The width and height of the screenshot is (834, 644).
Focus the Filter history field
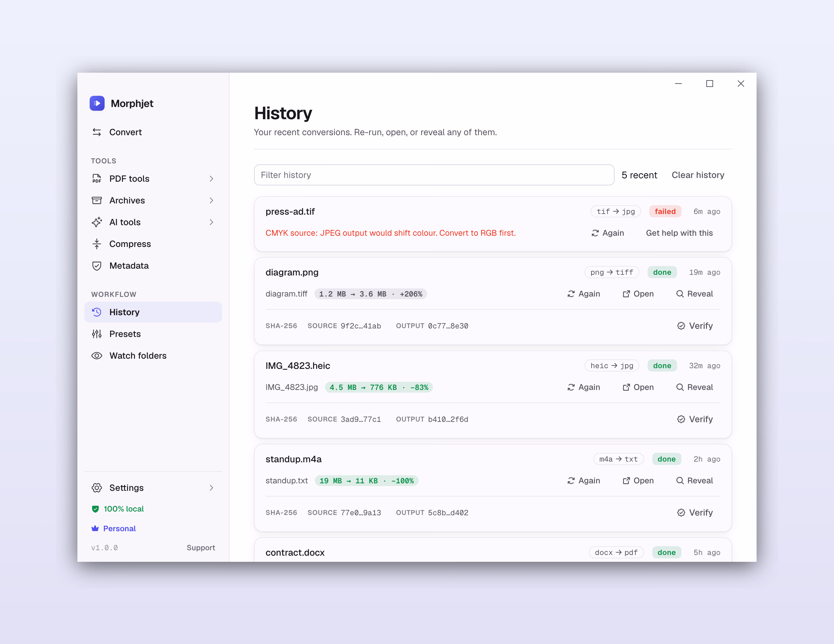[434, 175]
